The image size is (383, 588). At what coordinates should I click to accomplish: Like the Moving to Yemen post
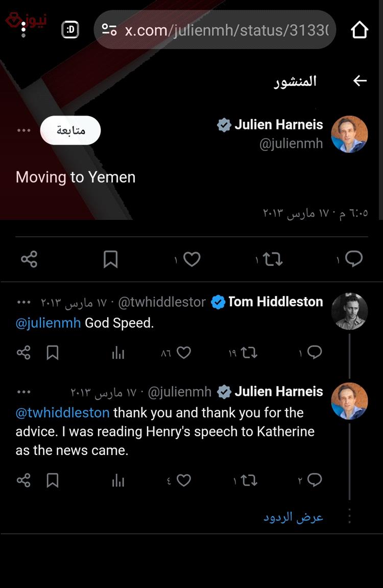coord(192,259)
